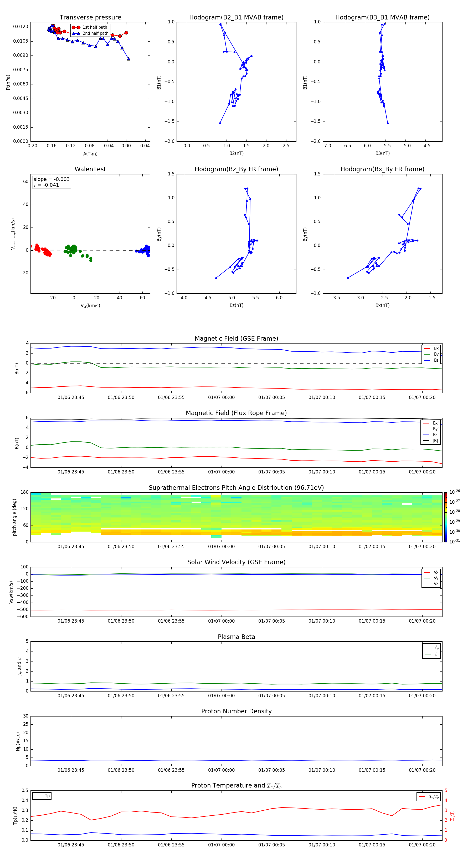Click the 'Bx' entry in GSE legend
The width and height of the screenshot is (473, 868).
point(431,349)
